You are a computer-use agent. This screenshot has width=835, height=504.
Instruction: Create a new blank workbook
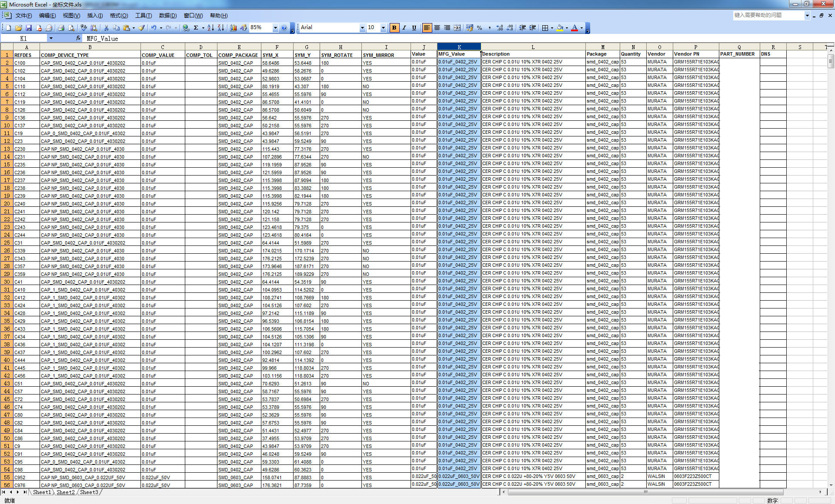point(8,28)
